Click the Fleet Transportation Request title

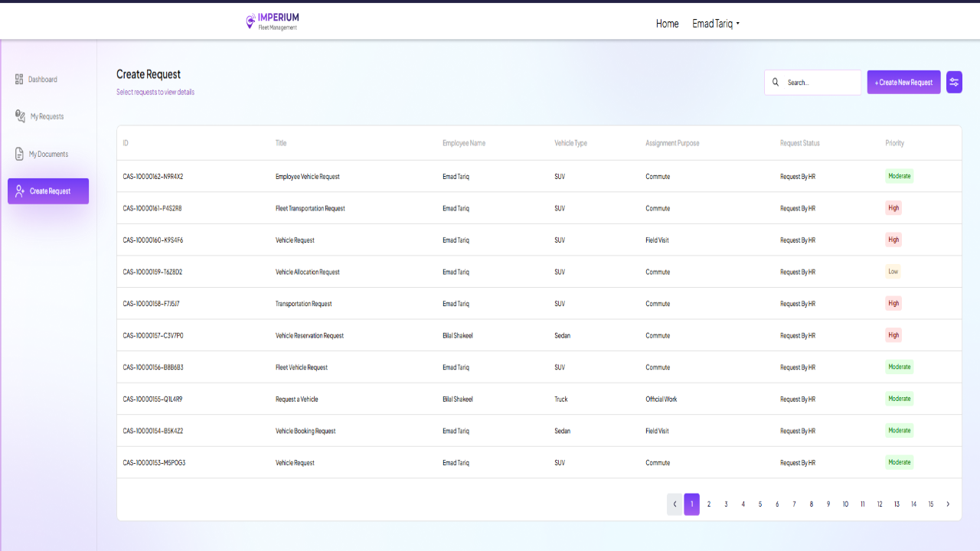point(310,208)
